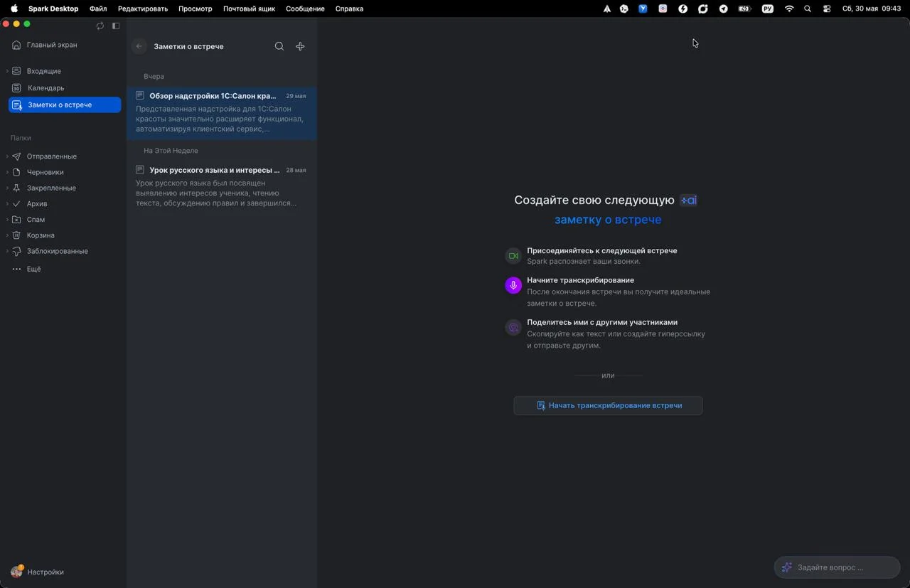
Task: Click the Спам folder icon
Action: (x=16, y=220)
